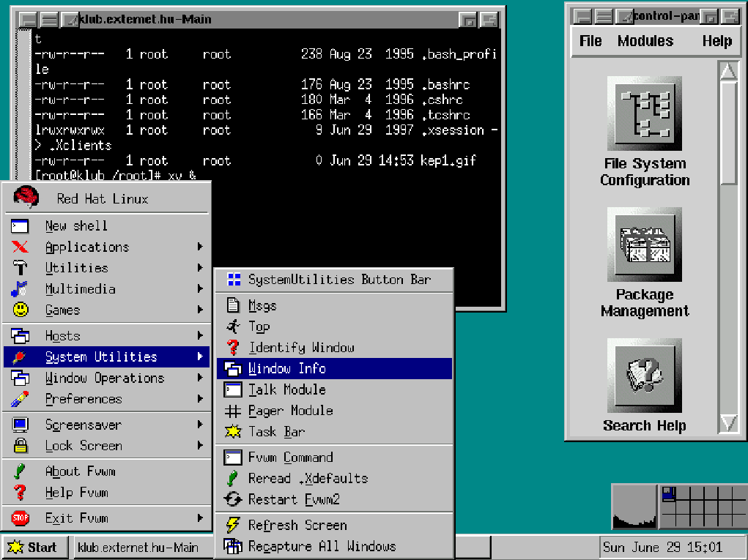
Task: Click the .bashrc filename in terminal
Action: coord(446,85)
